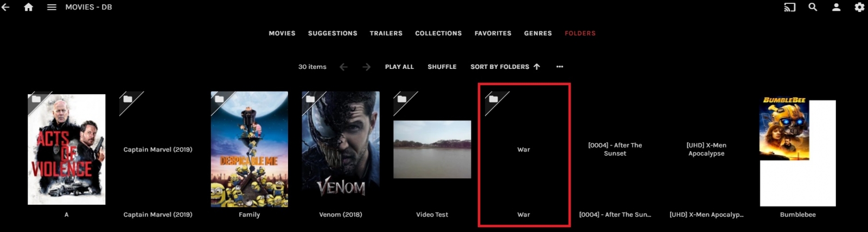Go back using the top-left arrow

point(5,7)
